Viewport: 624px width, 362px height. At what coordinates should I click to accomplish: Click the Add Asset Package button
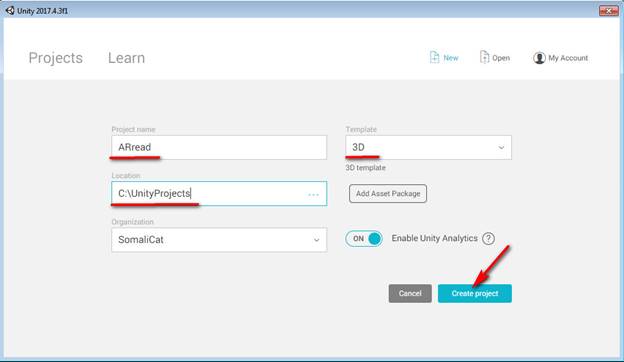pos(388,194)
